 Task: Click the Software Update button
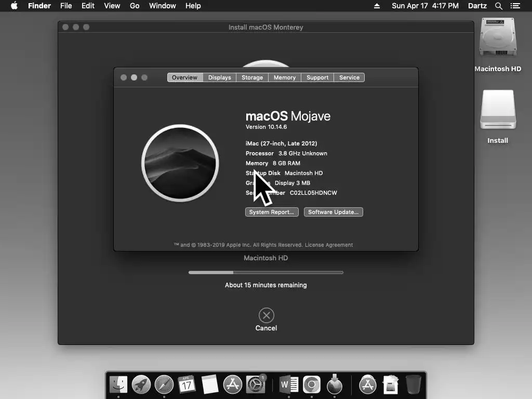pyautogui.click(x=333, y=212)
